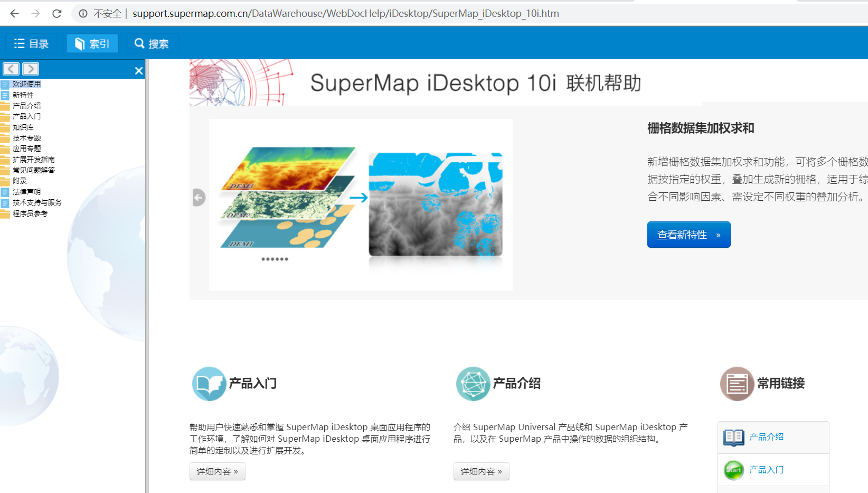Click the carousel previous slide arrow

click(x=199, y=198)
